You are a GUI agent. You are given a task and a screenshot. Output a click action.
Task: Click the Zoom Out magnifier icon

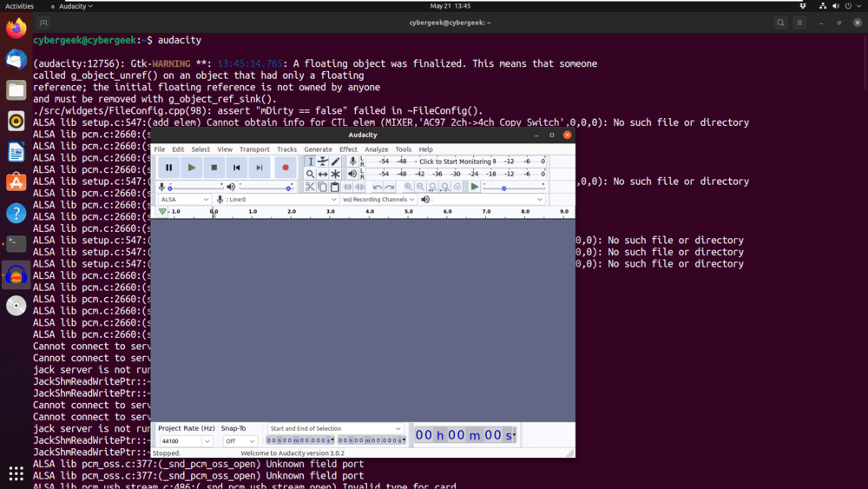[420, 188]
